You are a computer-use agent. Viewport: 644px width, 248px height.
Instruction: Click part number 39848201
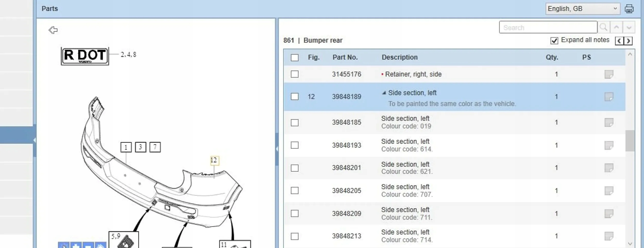346,168
